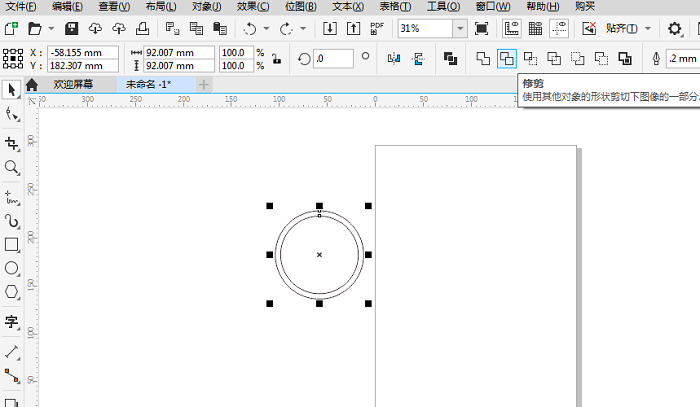The height and width of the screenshot is (407, 700).
Task: Click the plus button to add document
Action: 204,85
